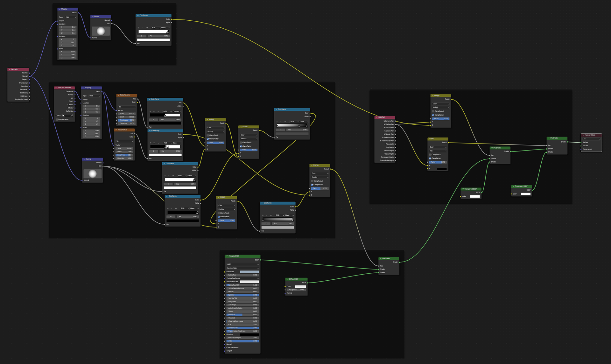This screenshot has width=611, height=364.
Task: Click the Mix node Factor 0.750 field
Action: (438, 162)
